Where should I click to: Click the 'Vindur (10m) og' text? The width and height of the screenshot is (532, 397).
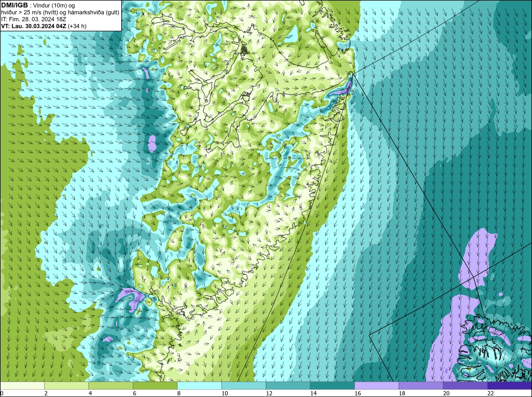[55, 5]
